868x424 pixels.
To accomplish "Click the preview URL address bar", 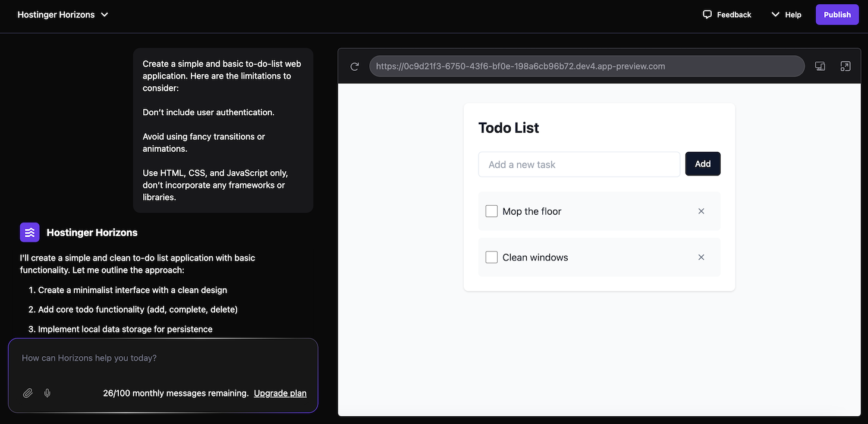I will [587, 67].
